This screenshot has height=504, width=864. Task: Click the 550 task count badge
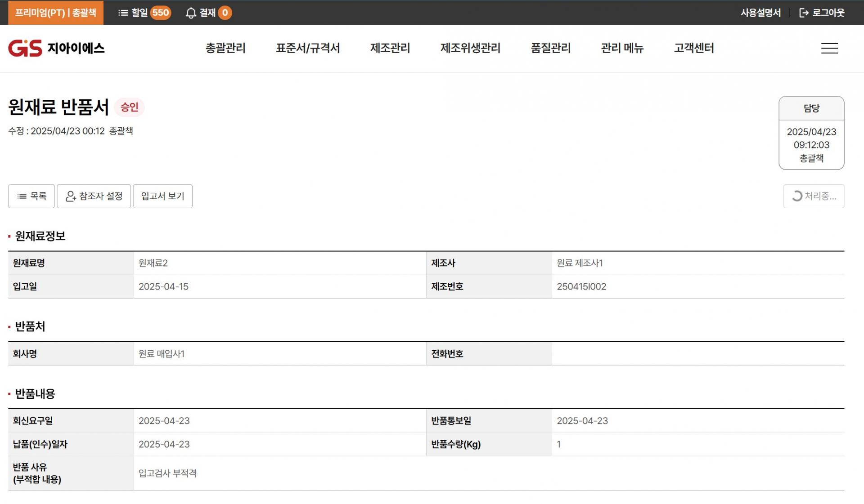(x=160, y=13)
